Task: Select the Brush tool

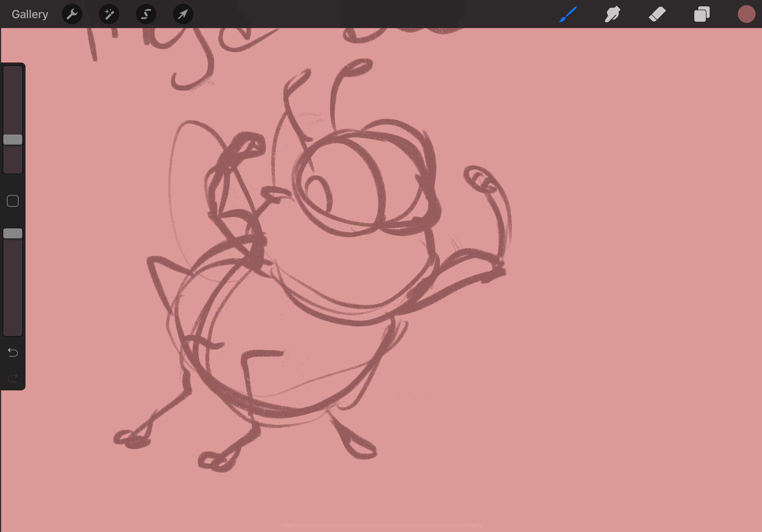Action: [x=568, y=14]
